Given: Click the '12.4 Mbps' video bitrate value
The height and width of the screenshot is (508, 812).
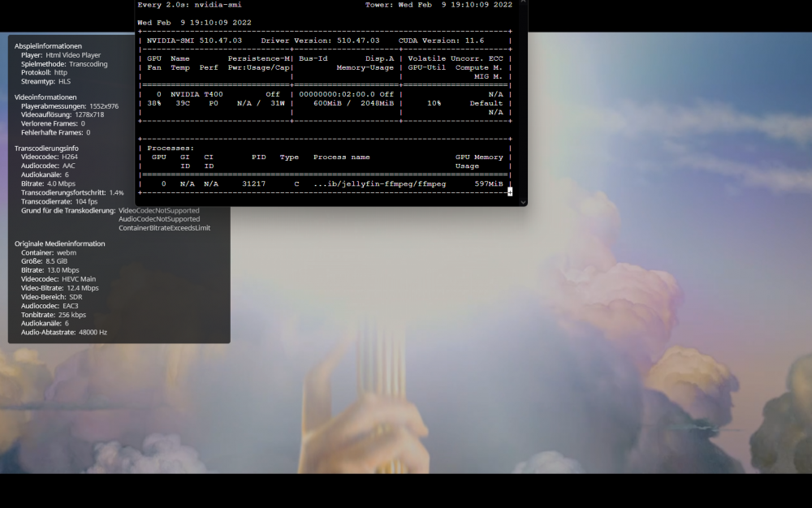Looking at the screenshot, I should click(x=83, y=288).
